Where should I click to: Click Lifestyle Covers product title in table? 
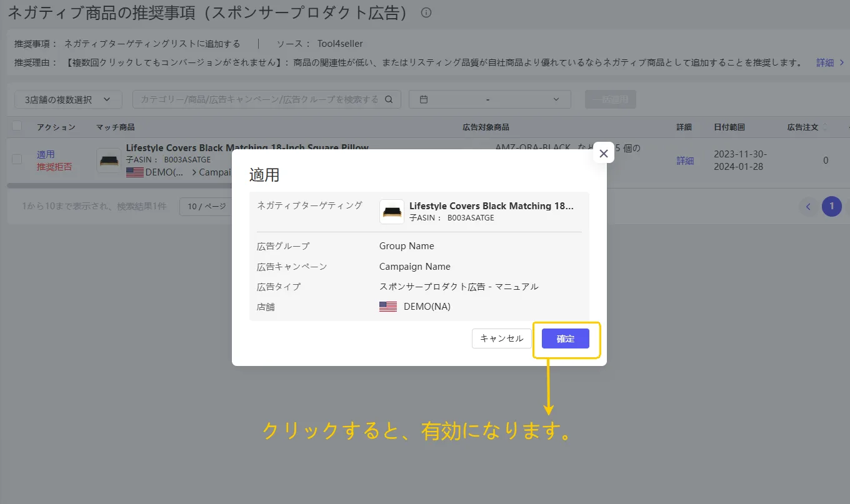pos(247,148)
